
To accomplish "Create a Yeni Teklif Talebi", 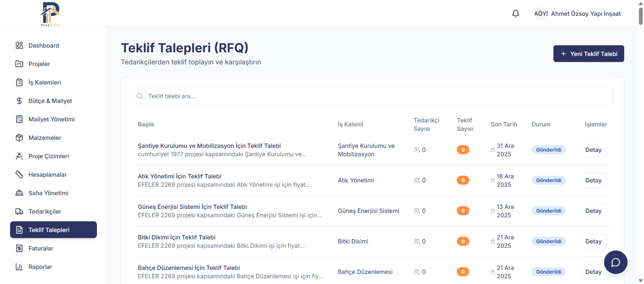I will pos(589,54).
